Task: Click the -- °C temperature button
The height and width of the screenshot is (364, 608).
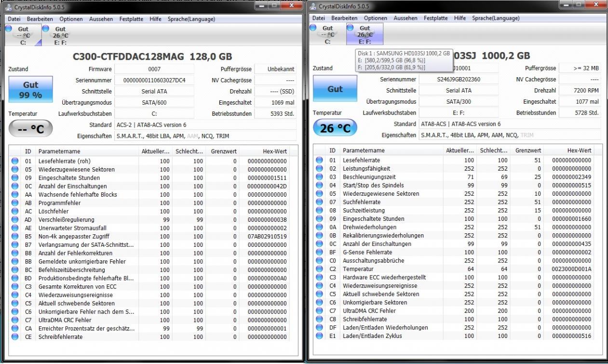Action: (31, 129)
